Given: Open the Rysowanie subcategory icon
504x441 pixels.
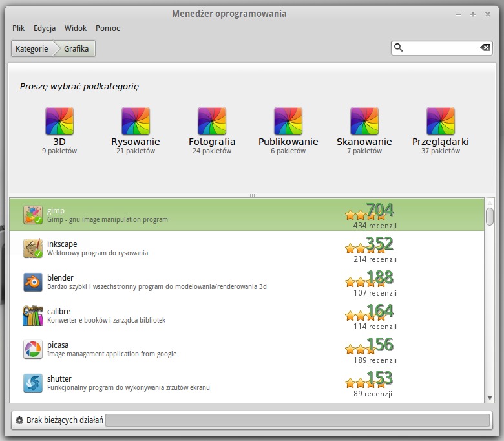Looking at the screenshot, I should point(136,122).
